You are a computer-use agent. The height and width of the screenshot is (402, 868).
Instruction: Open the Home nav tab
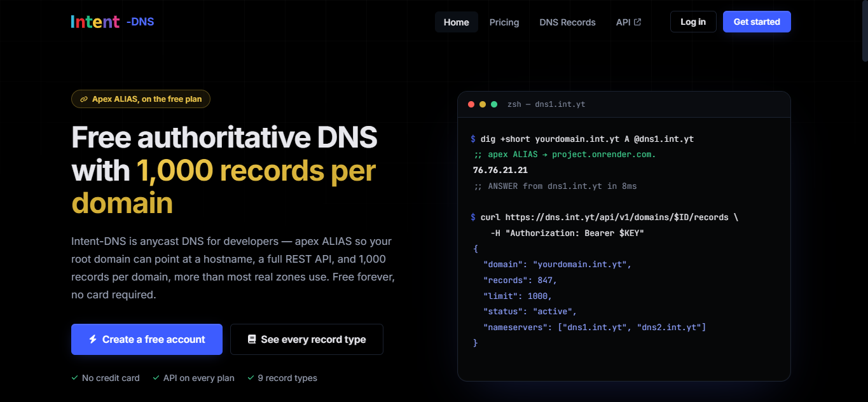[457, 22]
